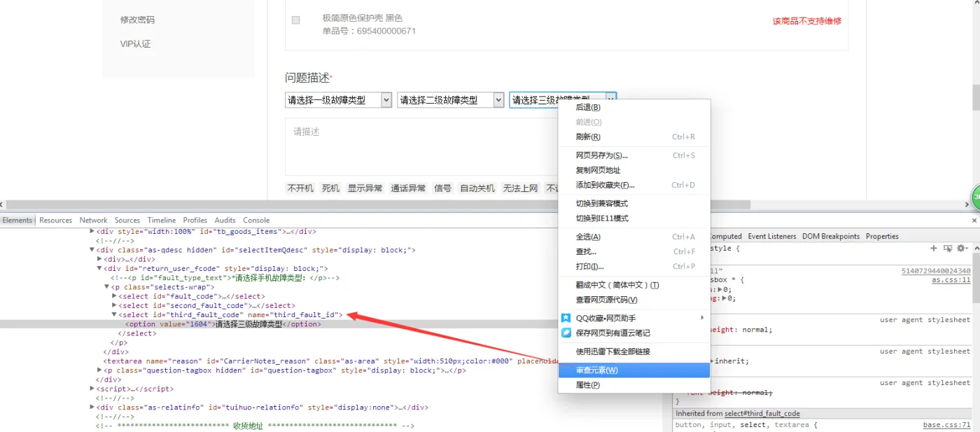
Task: Collapse the return_user_fcode div node
Action: [x=99, y=268]
